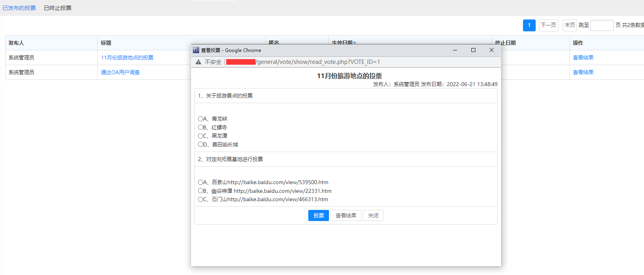644x275 pixels.
Task: Open 11月份旅游地点的投票 link in table
Action: click(127, 58)
